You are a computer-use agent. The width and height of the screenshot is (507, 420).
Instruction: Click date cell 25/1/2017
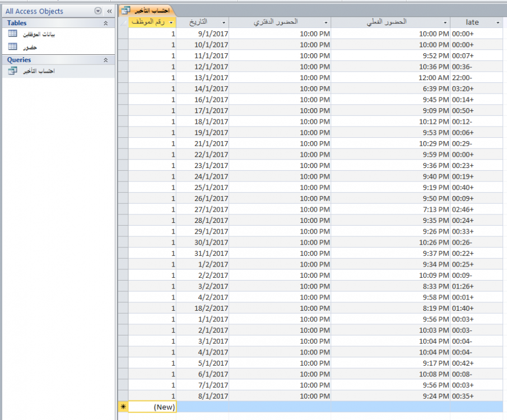(x=203, y=188)
